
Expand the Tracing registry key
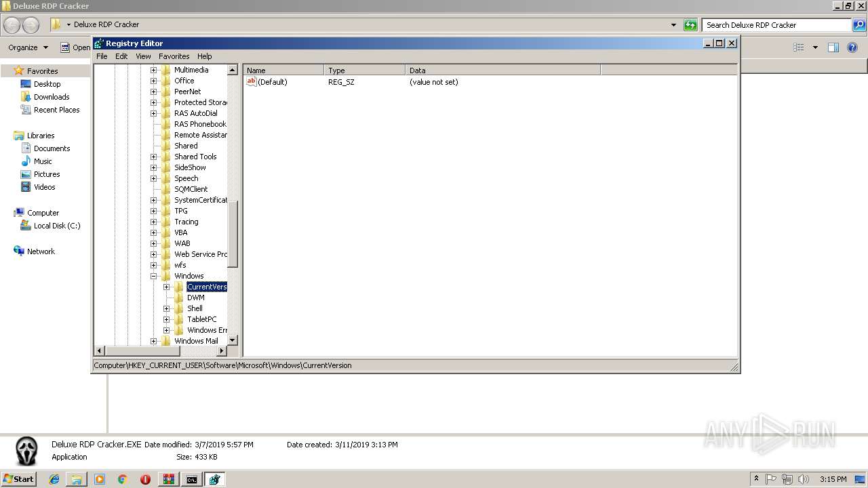(x=153, y=222)
